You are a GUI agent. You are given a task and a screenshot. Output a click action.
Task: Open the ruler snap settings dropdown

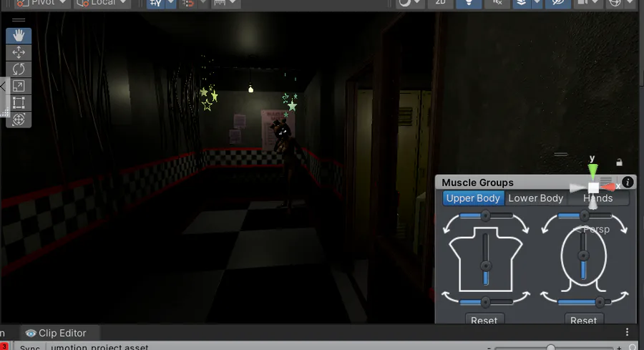(x=224, y=4)
